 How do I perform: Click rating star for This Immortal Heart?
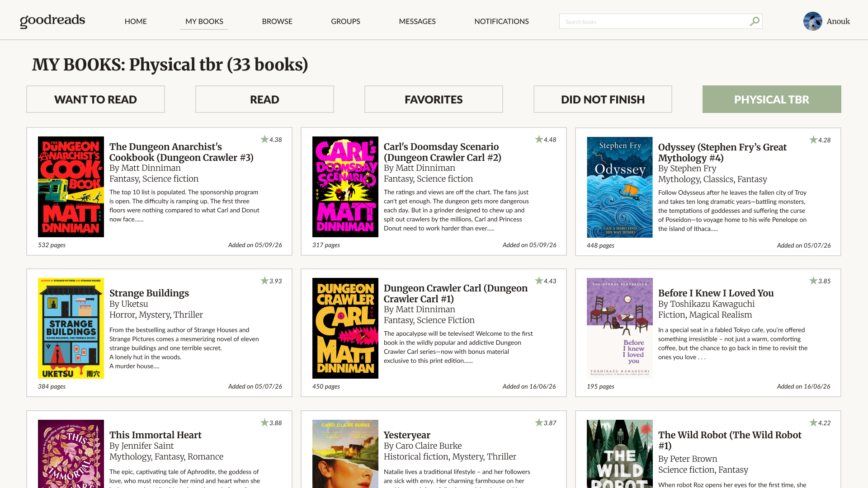(264, 422)
